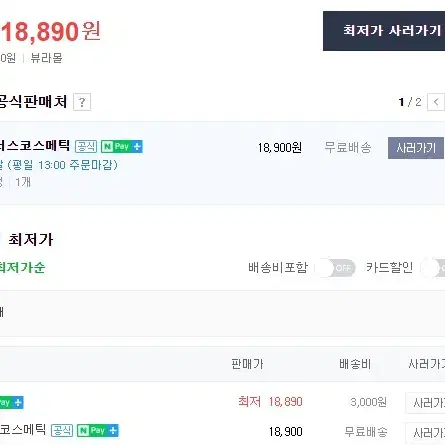Click the 1 / 2 page indicator
The image size is (445, 445).
click(x=410, y=102)
